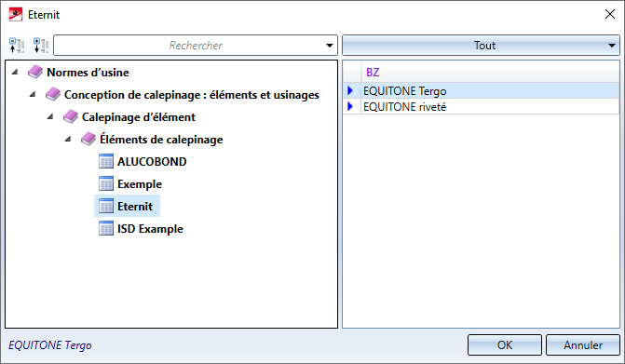Click the expand all tree nodes icon
This screenshot has height=364, width=625.
pos(41,46)
